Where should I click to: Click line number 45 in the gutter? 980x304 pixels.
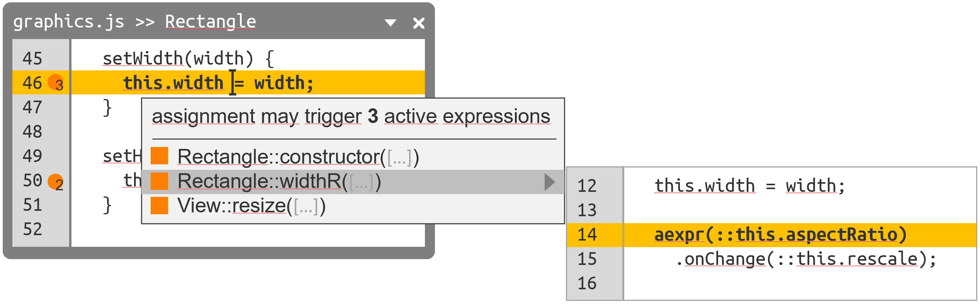(32, 59)
